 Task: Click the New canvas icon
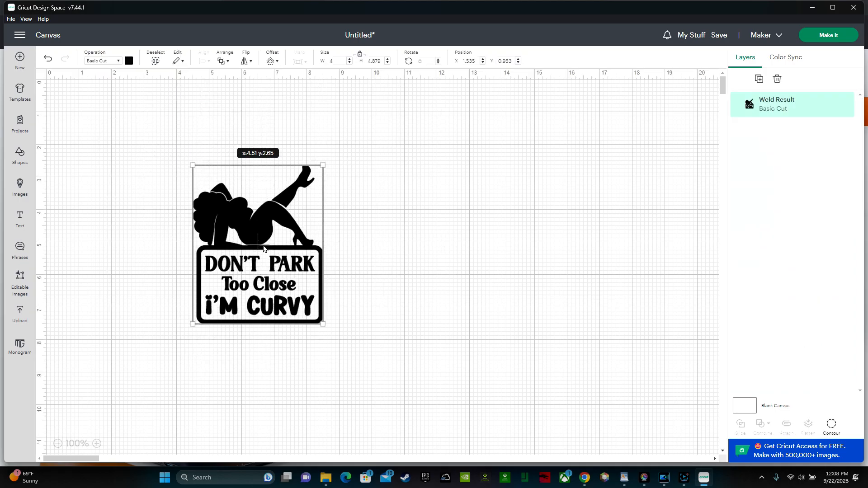(x=20, y=57)
